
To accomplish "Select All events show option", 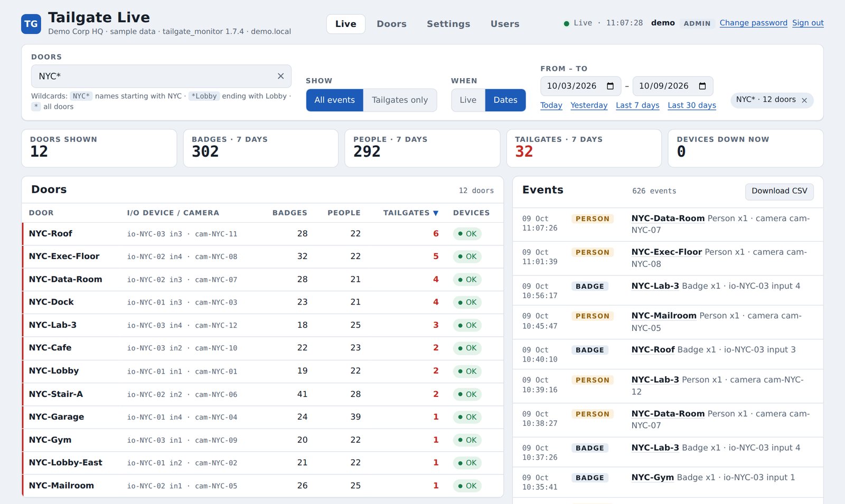I will click(335, 100).
